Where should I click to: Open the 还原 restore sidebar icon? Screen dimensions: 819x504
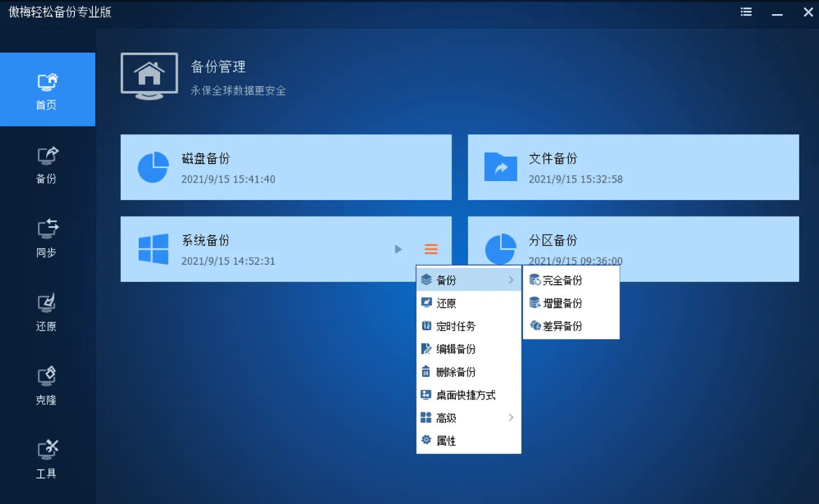click(x=47, y=311)
